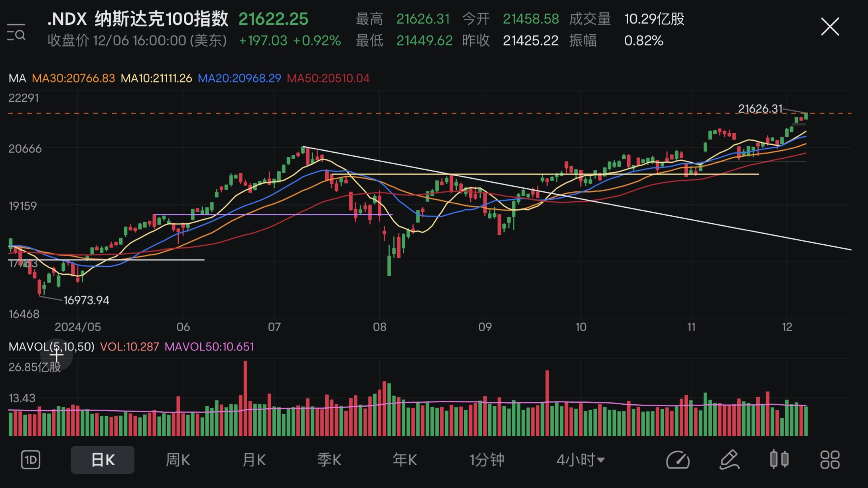Screen dimensions: 868x488
Task: Click the 今开 value 21458.58
Action: [x=531, y=19]
